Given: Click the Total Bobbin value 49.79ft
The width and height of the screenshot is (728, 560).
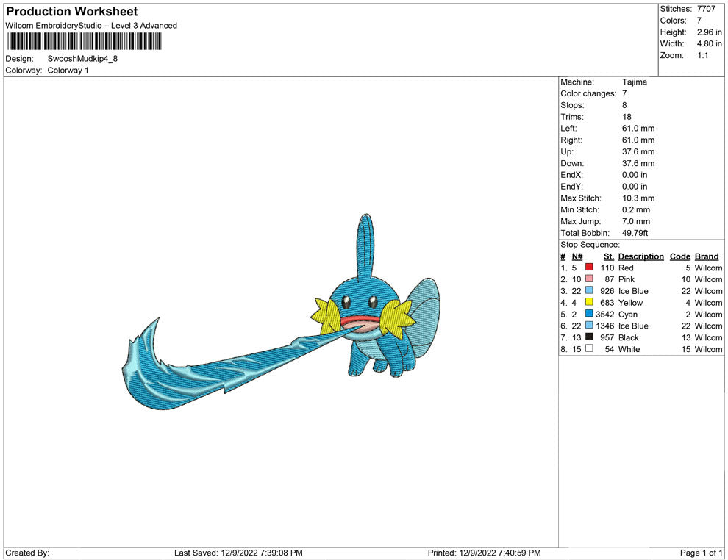Looking at the screenshot, I should pos(635,233).
